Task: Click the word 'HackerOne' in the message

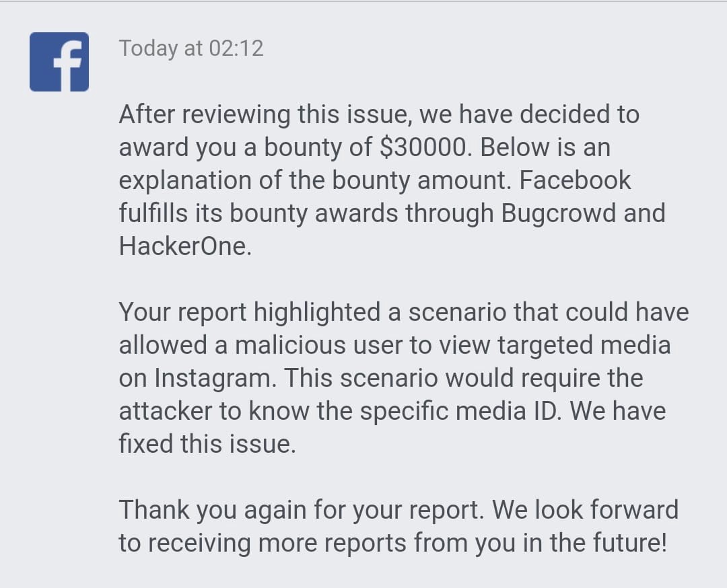Action: click(x=185, y=246)
